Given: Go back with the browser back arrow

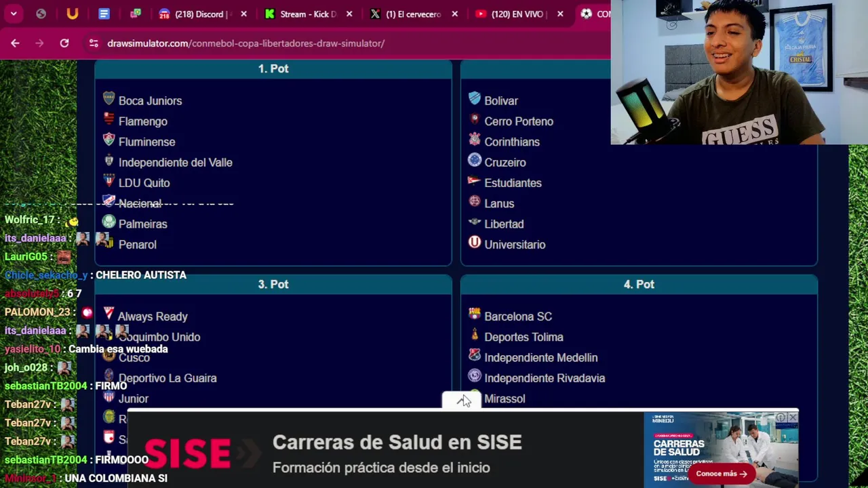Looking at the screenshot, I should pos(15,43).
